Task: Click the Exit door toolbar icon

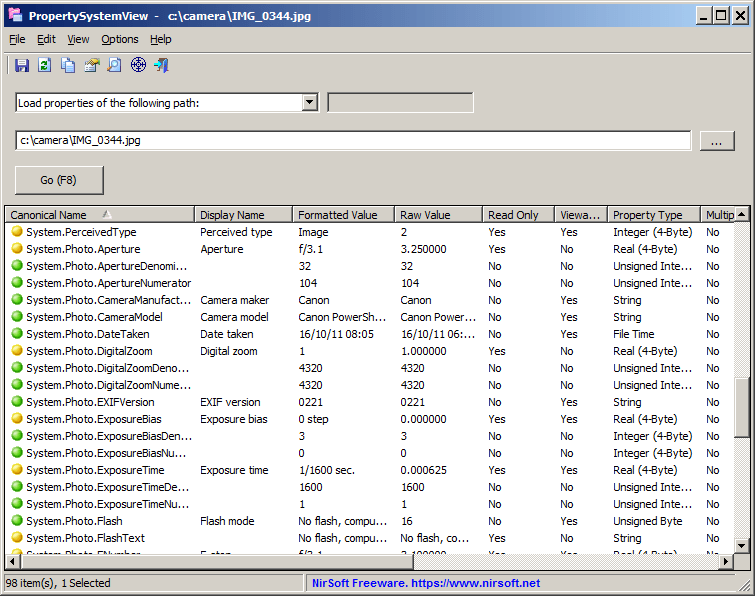Action: [161, 65]
